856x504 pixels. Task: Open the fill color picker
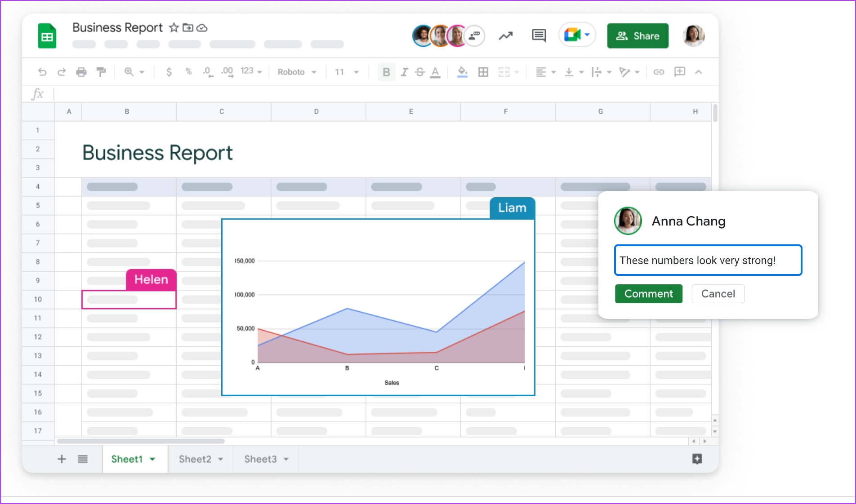[462, 72]
